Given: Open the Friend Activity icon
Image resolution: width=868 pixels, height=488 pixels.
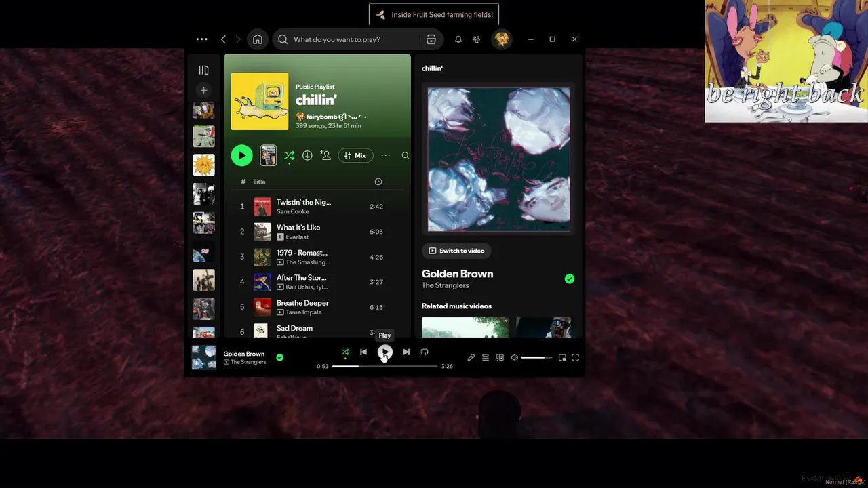Looking at the screenshot, I should [477, 39].
